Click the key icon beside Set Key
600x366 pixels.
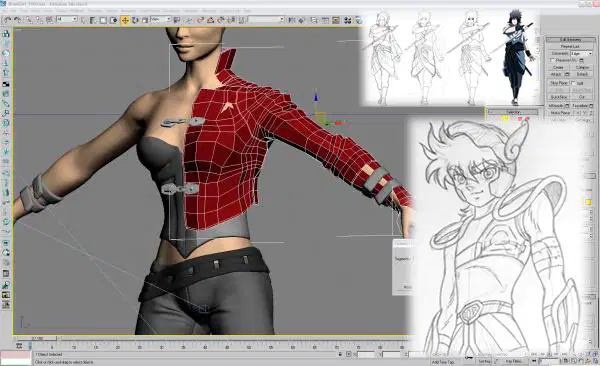click(468, 359)
